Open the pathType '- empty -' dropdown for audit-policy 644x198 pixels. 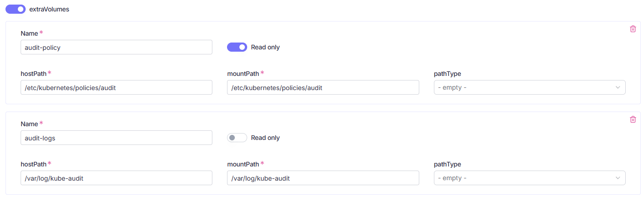pos(530,87)
